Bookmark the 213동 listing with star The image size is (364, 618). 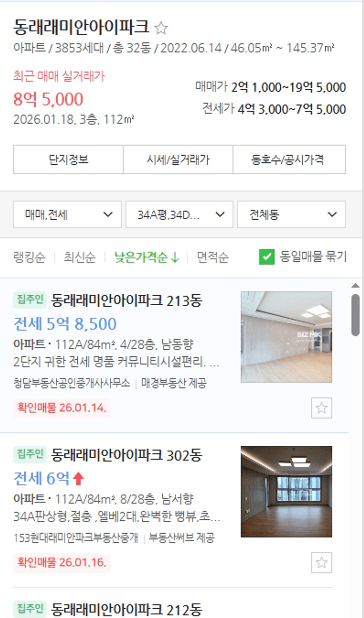click(322, 408)
